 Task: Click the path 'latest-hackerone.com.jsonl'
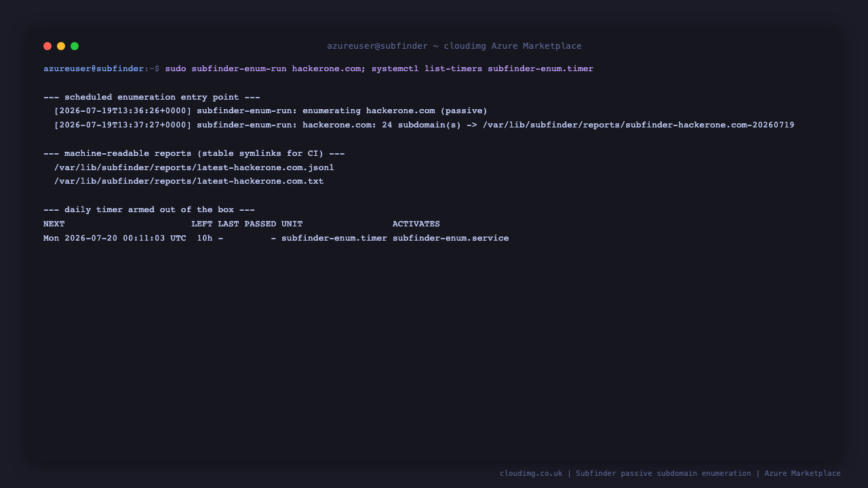pyautogui.click(x=265, y=167)
